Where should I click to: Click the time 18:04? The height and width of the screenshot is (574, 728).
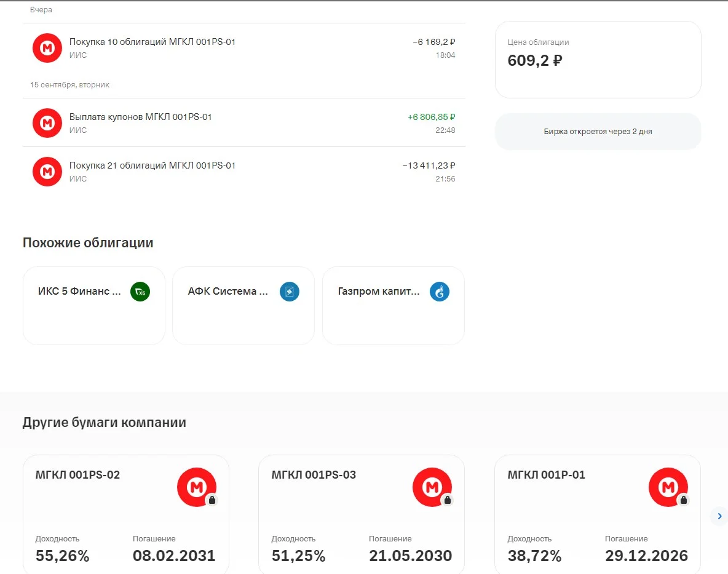point(445,55)
